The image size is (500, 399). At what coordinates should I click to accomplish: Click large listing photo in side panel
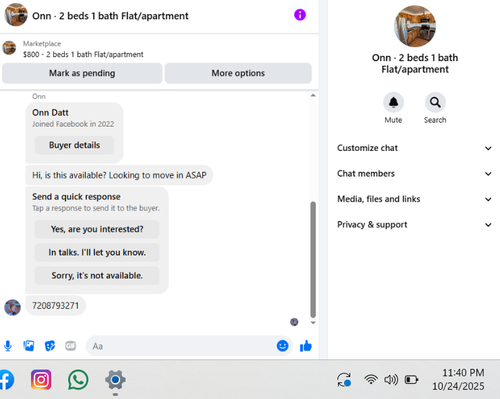tap(415, 26)
